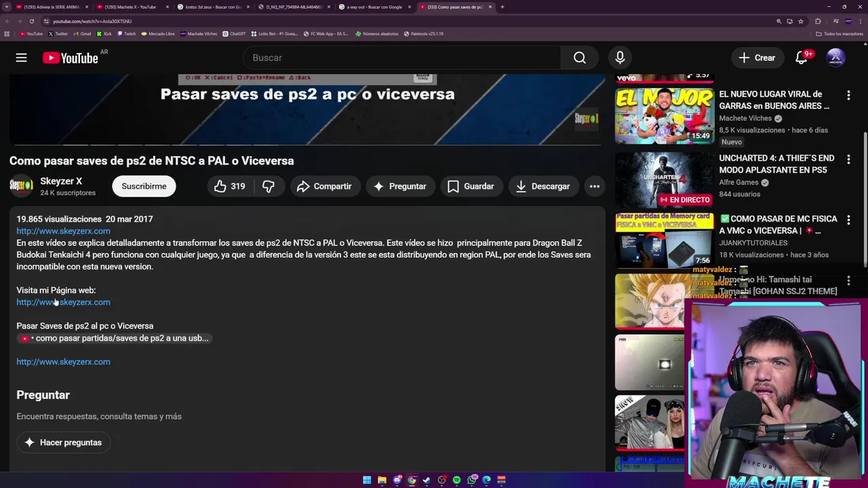The width and height of the screenshot is (868, 488).
Task: Click the Hacer preguntas button
Action: (x=63, y=443)
